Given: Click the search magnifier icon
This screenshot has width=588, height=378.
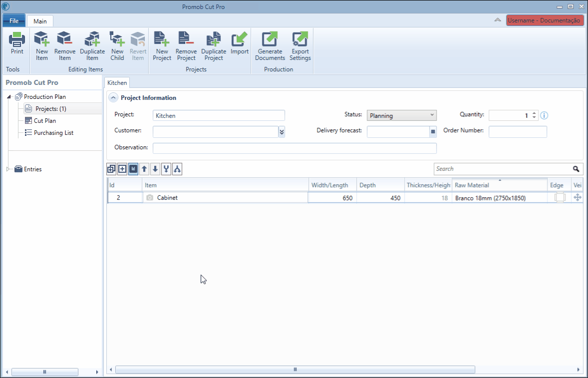Looking at the screenshot, I should 576,169.
